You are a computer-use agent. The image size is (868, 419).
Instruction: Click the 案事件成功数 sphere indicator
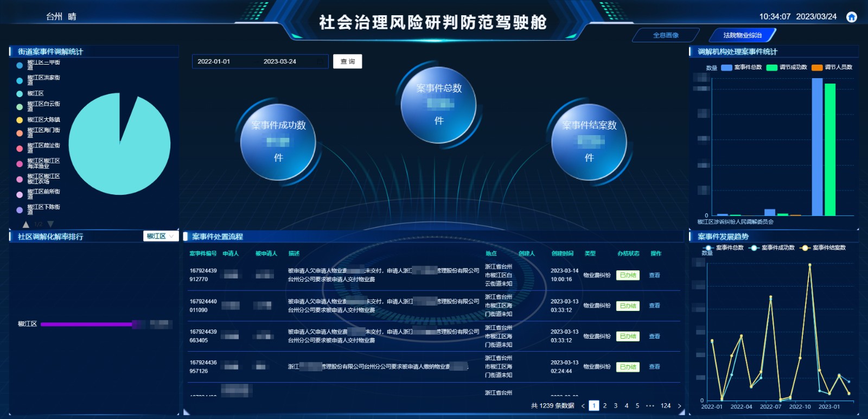click(278, 142)
